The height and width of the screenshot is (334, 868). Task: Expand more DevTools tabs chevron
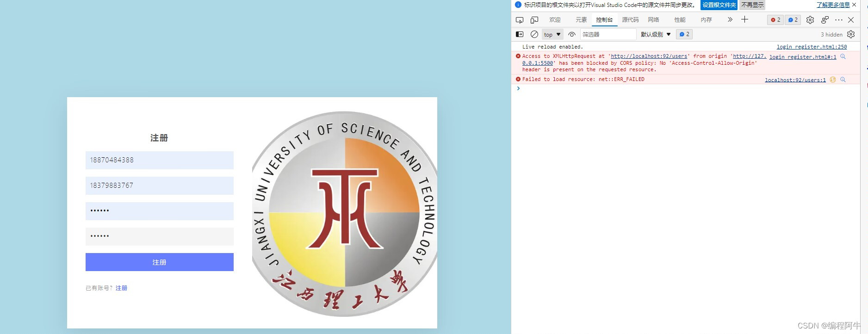tap(730, 19)
